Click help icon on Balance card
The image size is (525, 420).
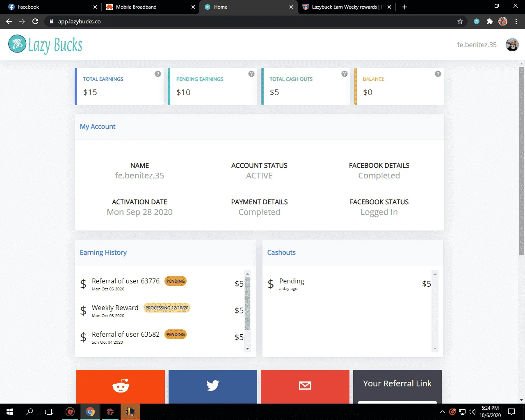coord(438,74)
